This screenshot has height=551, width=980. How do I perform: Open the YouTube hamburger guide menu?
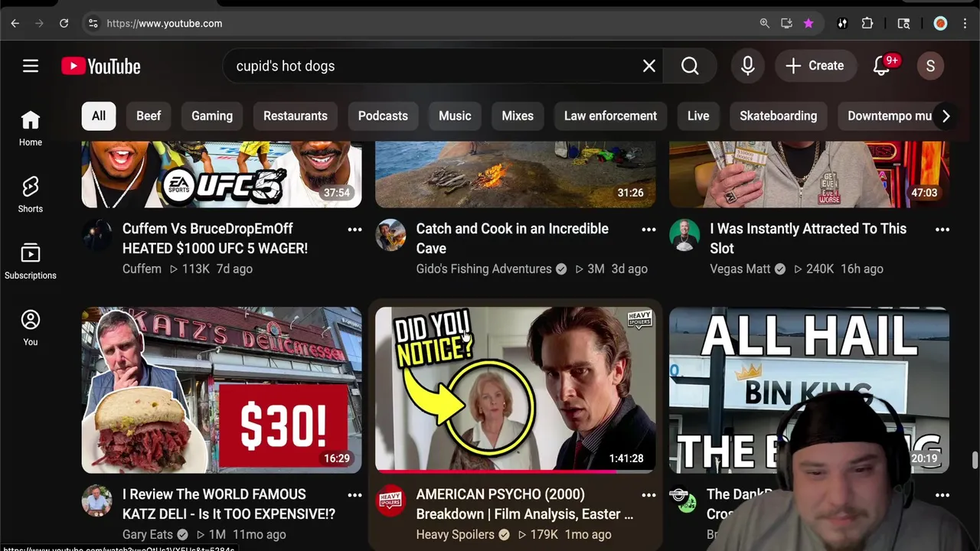[31, 66]
